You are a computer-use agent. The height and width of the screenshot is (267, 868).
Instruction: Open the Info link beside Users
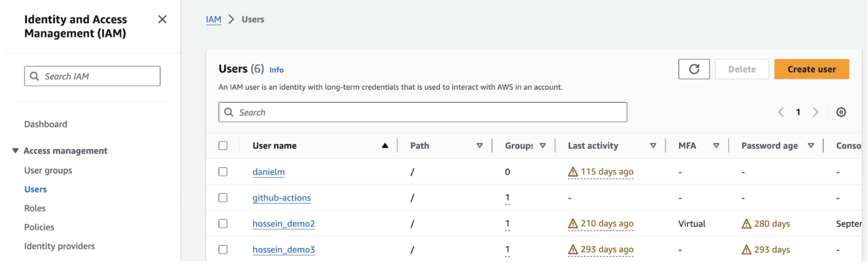coord(276,70)
